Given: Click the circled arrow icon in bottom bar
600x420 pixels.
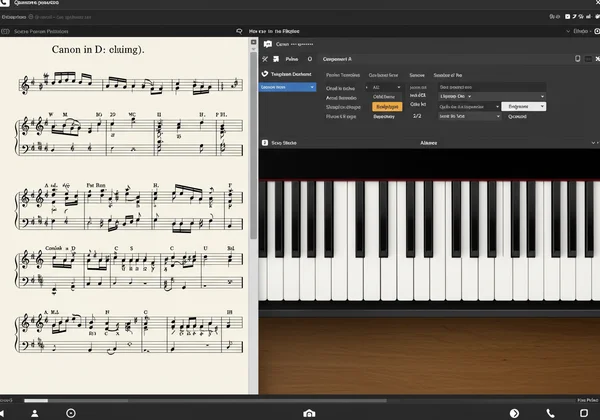Looking at the screenshot, I should pos(514,413).
